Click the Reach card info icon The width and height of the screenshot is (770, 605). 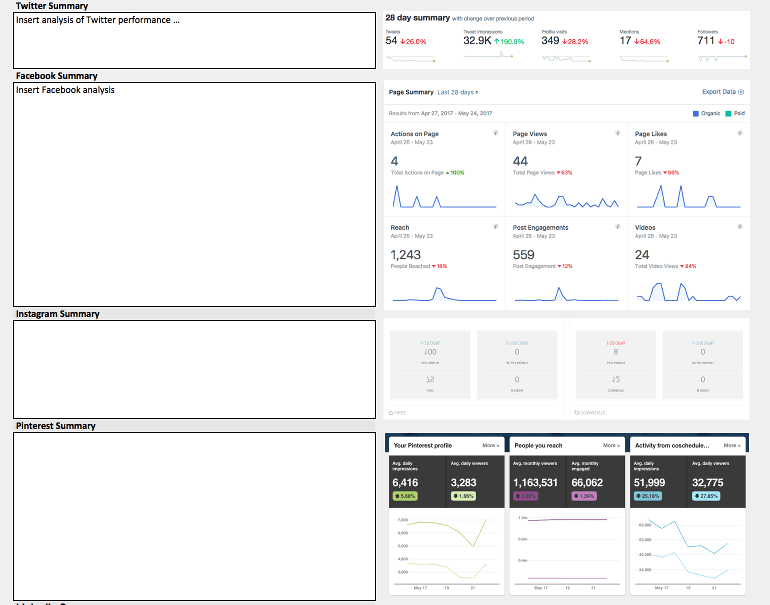pyautogui.click(x=495, y=226)
